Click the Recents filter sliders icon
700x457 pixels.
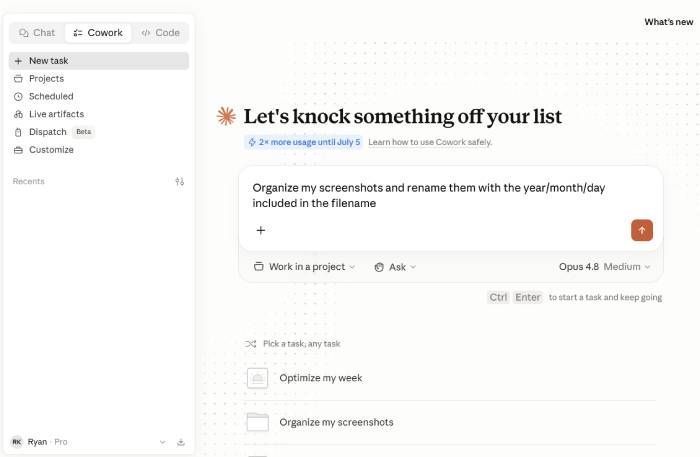(x=179, y=181)
